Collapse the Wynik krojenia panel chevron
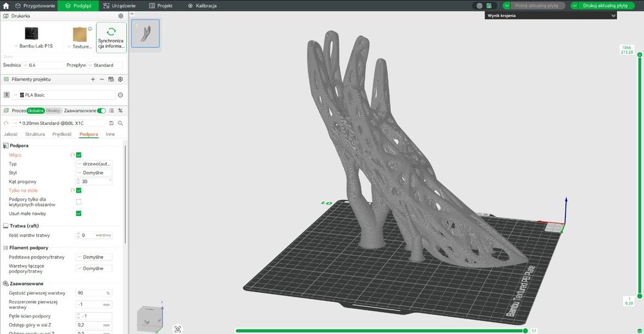 click(613, 15)
